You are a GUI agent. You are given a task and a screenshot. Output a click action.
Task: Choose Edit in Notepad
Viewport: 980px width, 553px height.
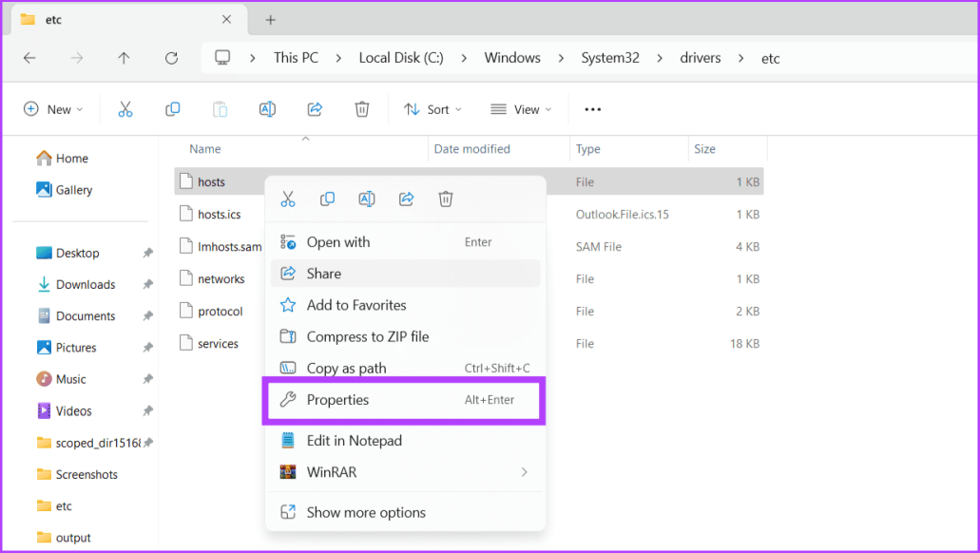click(x=405, y=441)
